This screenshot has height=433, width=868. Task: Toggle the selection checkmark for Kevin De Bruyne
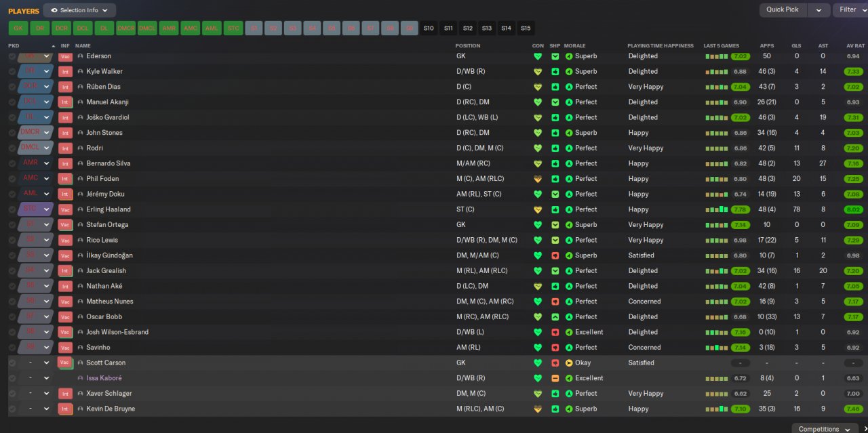point(12,409)
